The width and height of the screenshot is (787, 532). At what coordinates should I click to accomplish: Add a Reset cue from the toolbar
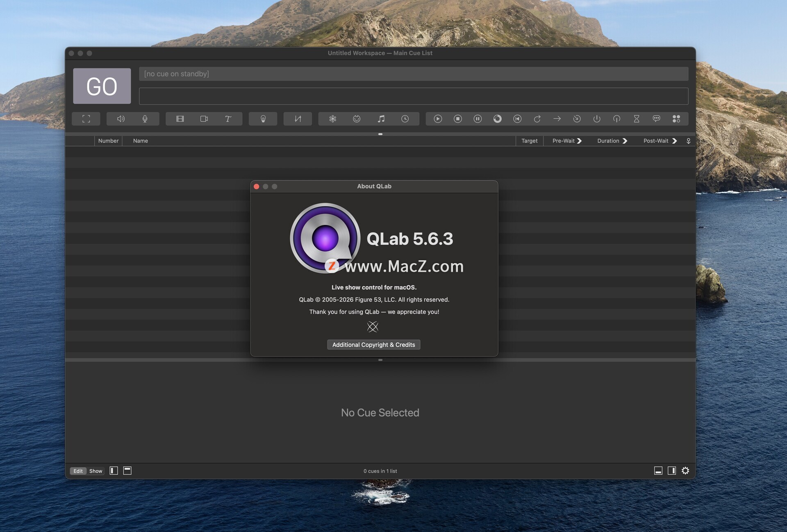pyautogui.click(x=517, y=119)
